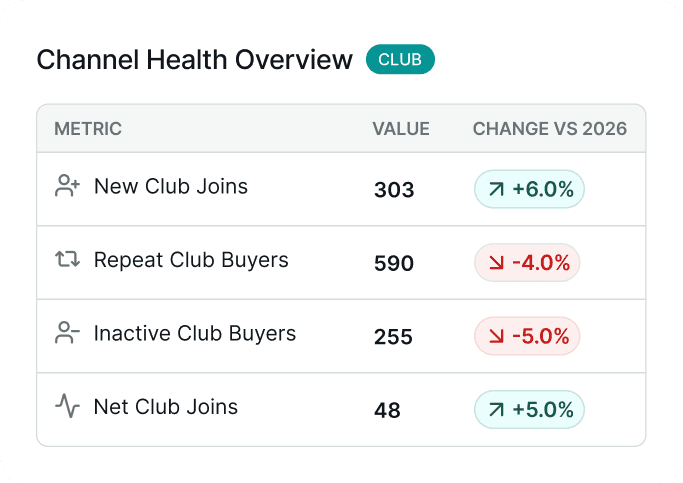Open the Net Club Joins row label

pos(166,407)
